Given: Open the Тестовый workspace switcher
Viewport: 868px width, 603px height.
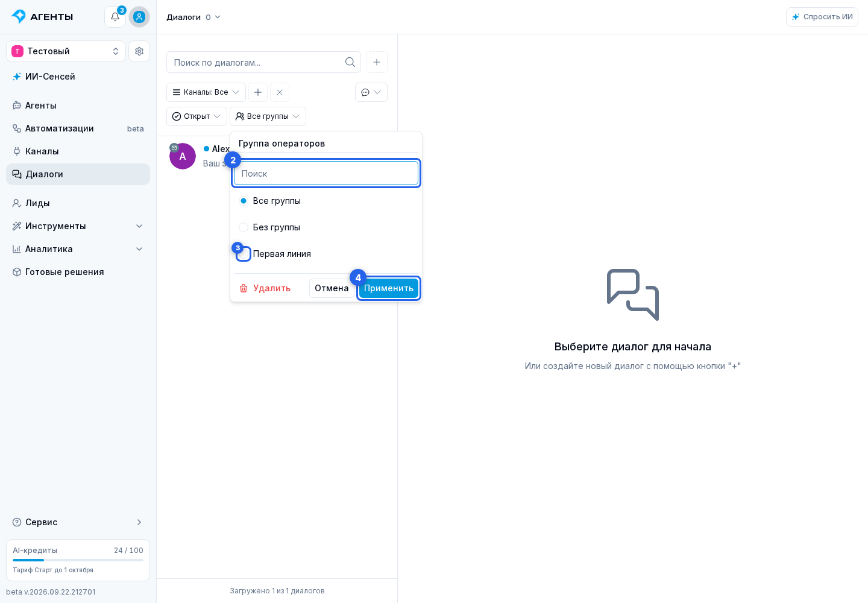Looking at the screenshot, I should 66,51.
